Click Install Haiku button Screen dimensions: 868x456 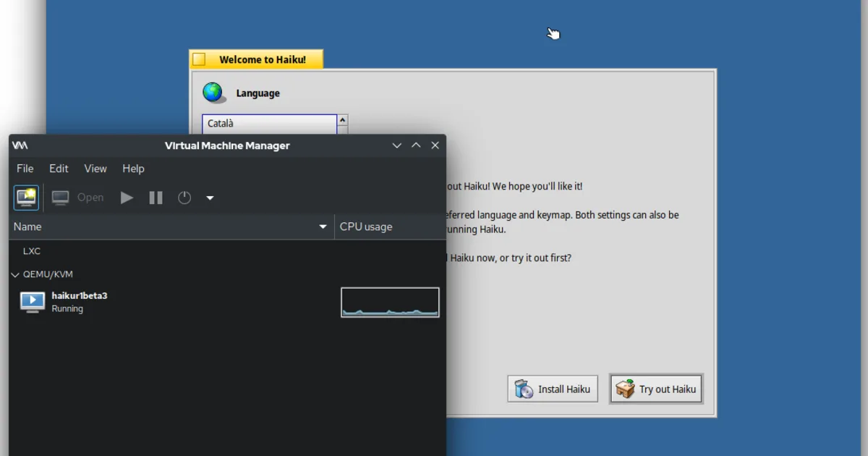553,389
